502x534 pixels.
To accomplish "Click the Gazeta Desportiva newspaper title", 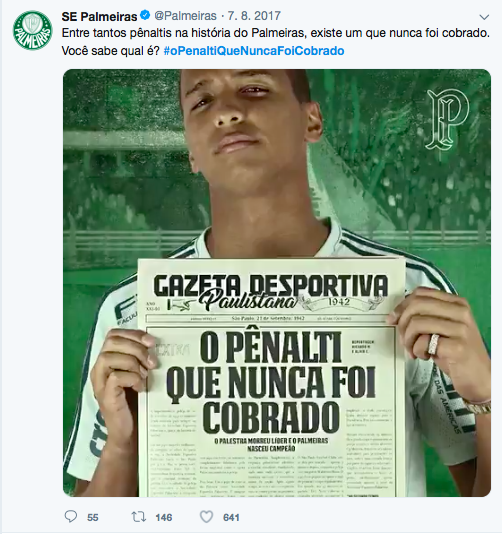I will point(271,285).
